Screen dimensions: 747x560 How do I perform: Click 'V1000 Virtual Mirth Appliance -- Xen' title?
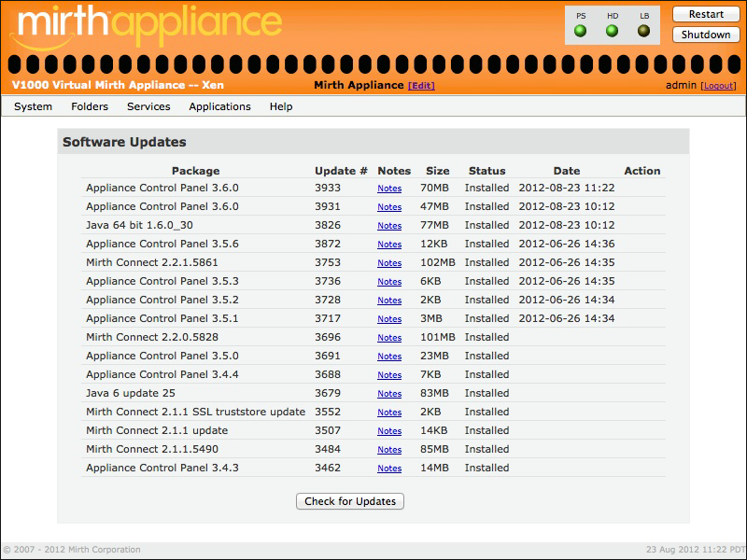[118, 85]
